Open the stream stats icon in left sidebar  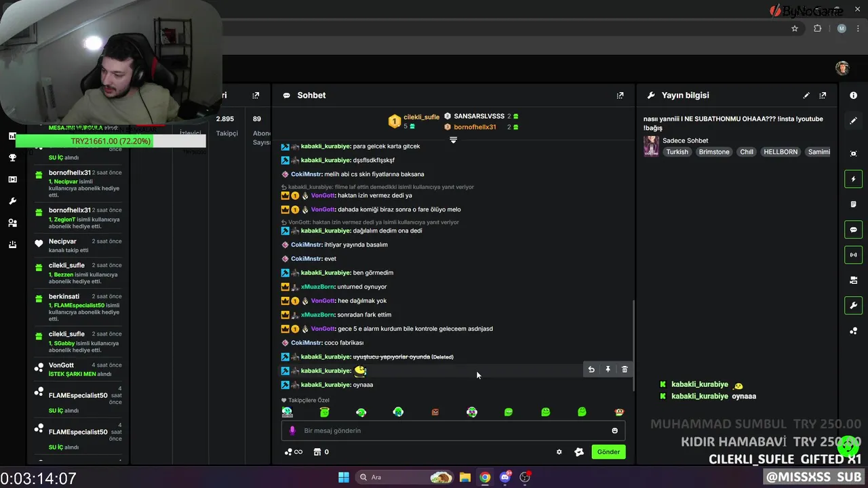(x=12, y=136)
